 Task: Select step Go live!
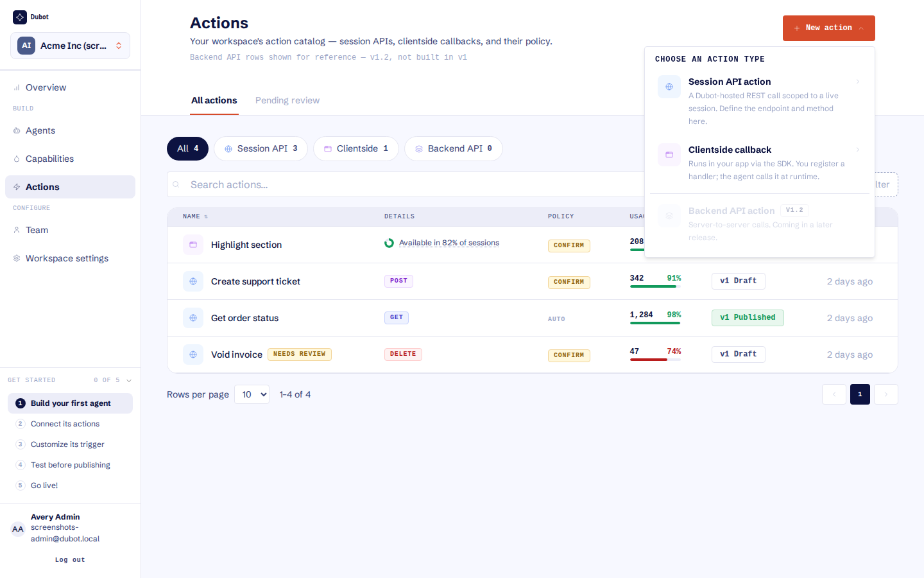click(71, 486)
